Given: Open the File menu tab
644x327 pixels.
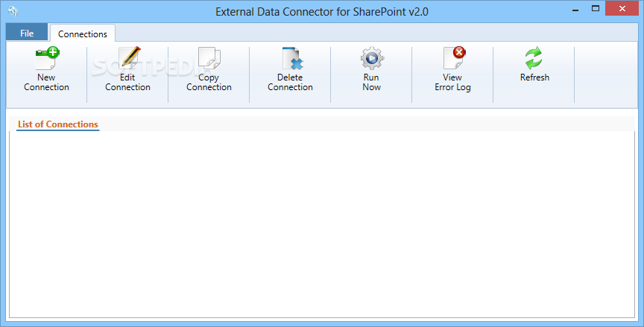Looking at the screenshot, I should [27, 33].
